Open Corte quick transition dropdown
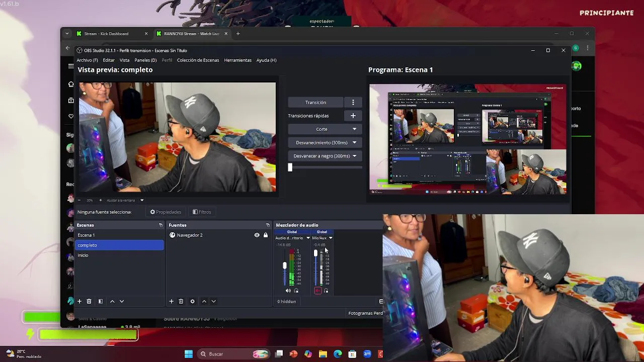This screenshot has height=362, width=644. pyautogui.click(x=325, y=129)
